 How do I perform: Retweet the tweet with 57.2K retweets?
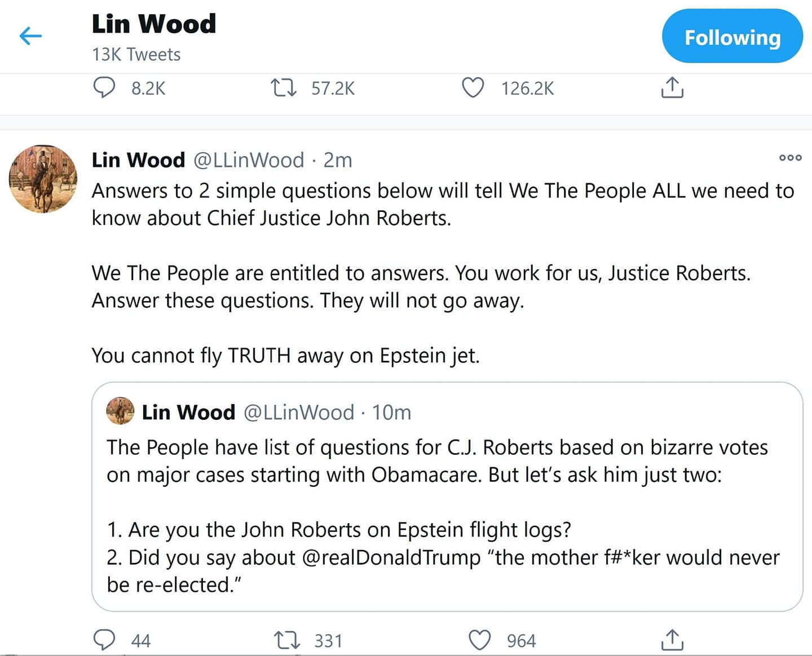pyautogui.click(x=284, y=88)
